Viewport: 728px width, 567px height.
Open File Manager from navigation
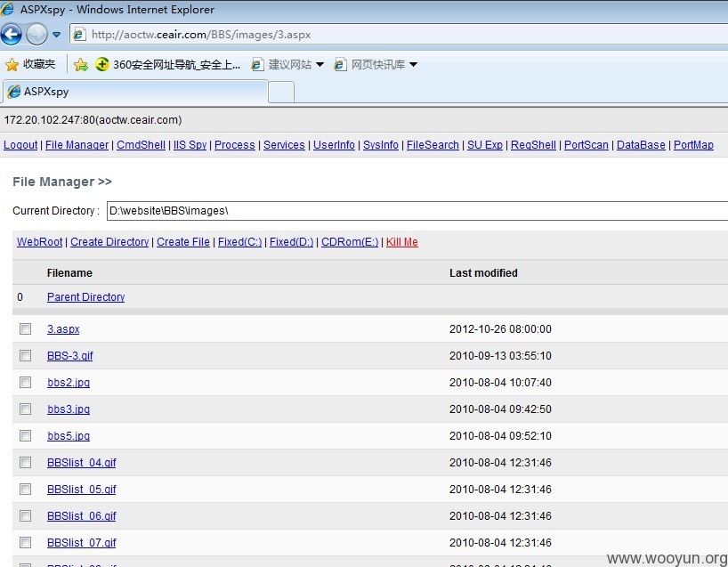point(77,145)
